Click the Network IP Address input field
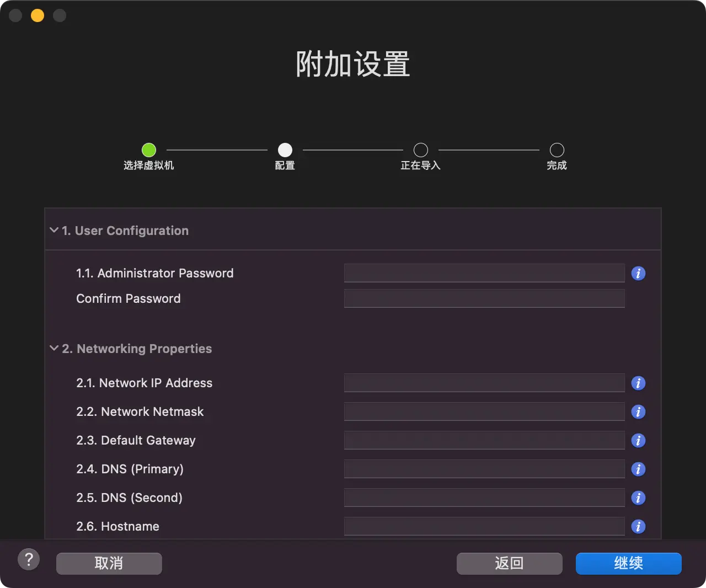This screenshot has width=706, height=588. (x=484, y=383)
